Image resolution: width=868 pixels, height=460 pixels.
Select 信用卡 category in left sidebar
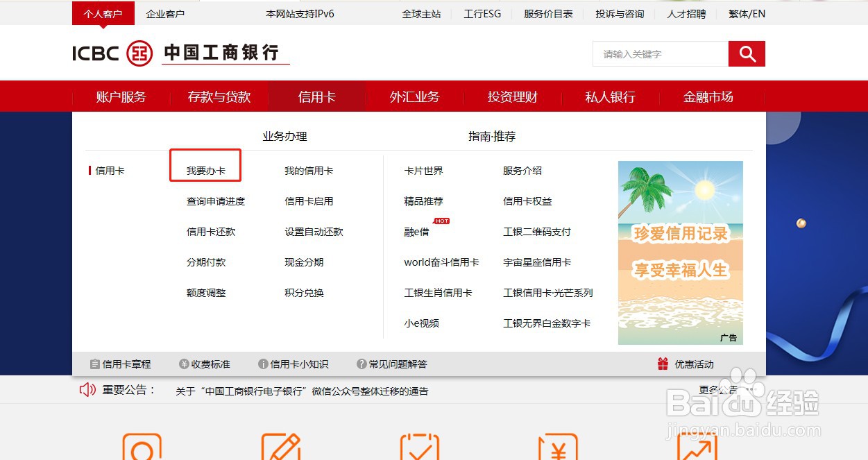(x=110, y=171)
